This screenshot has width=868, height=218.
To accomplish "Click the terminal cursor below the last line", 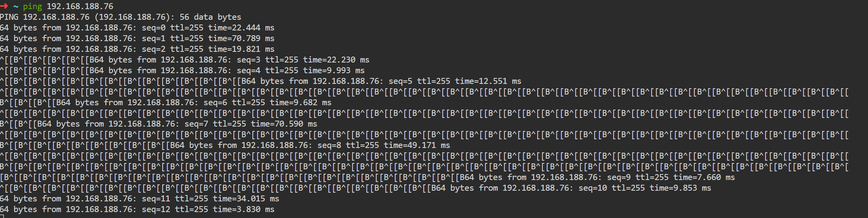I will point(2,216).
